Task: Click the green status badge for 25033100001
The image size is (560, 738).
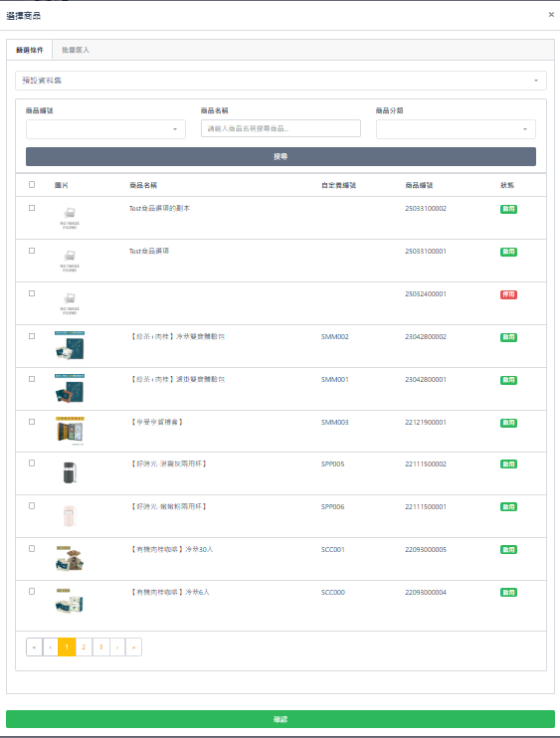Action: pos(508,252)
